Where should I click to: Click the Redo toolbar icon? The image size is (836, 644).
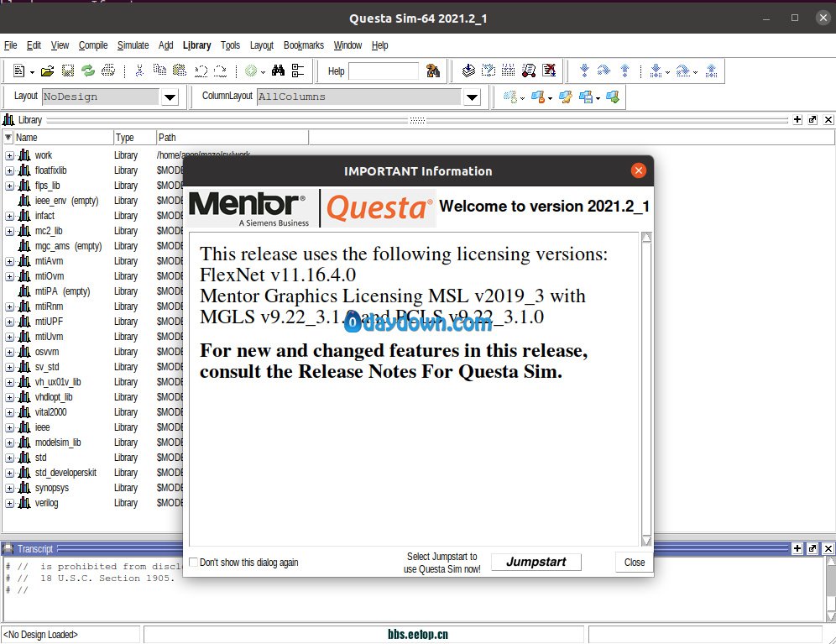(220, 71)
